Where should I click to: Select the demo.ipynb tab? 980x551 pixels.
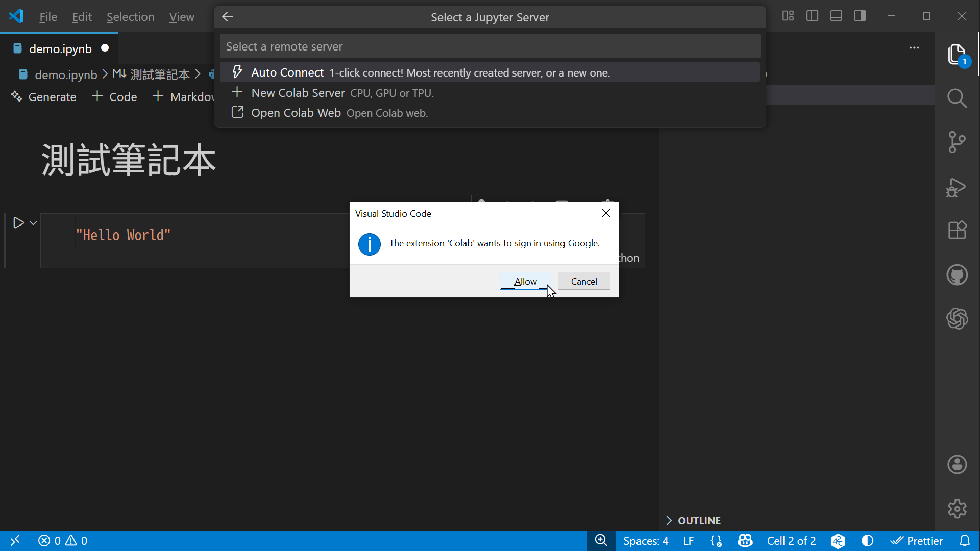click(60, 49)
